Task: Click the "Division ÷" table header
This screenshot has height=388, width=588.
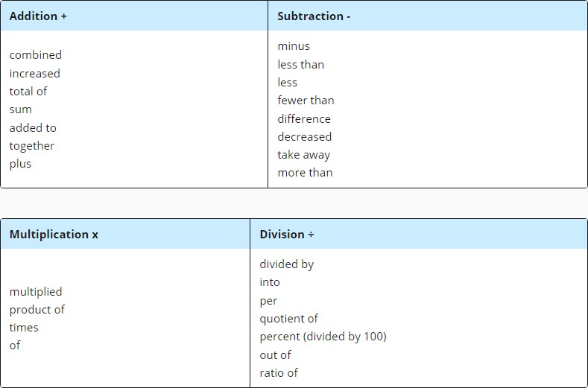Action: (x=287, y=234)
